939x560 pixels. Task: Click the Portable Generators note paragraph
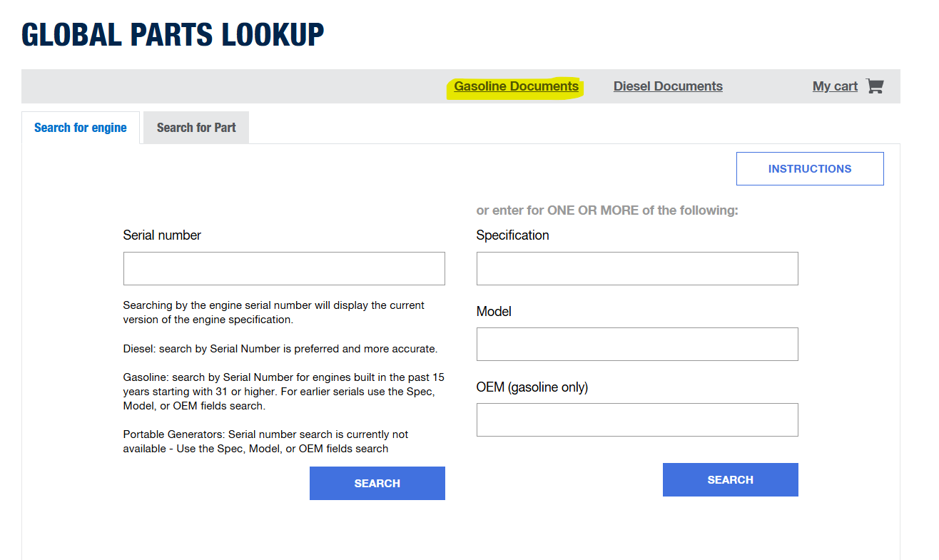265,442
